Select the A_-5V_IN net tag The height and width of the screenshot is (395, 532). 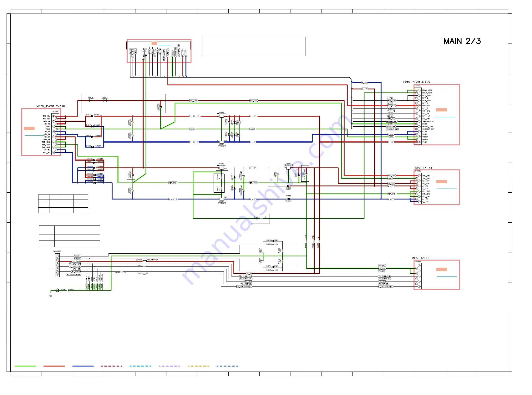pyautogui.click(x=173, y=199)
